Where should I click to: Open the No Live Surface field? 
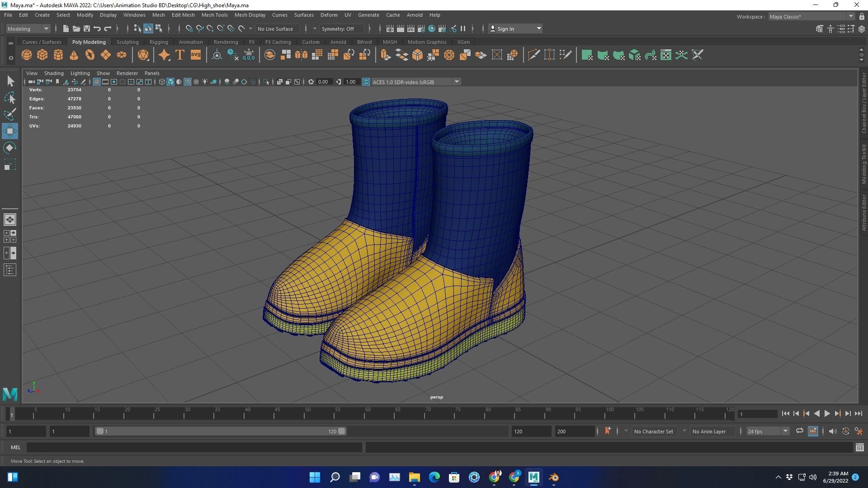point(277,28)
